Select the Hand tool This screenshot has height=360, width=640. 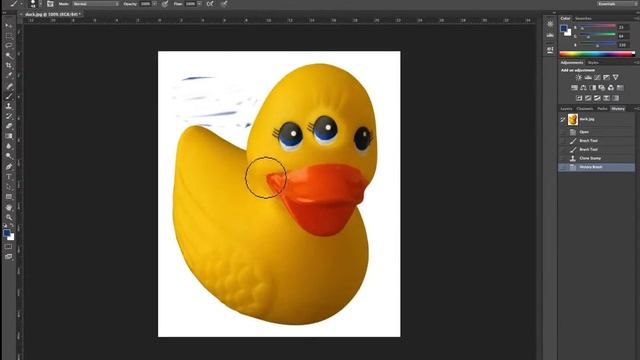point(9,207)
